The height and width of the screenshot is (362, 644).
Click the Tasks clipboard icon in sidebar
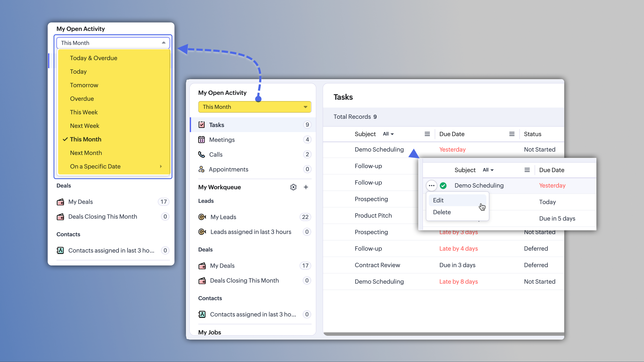click(x=202, y=125)
